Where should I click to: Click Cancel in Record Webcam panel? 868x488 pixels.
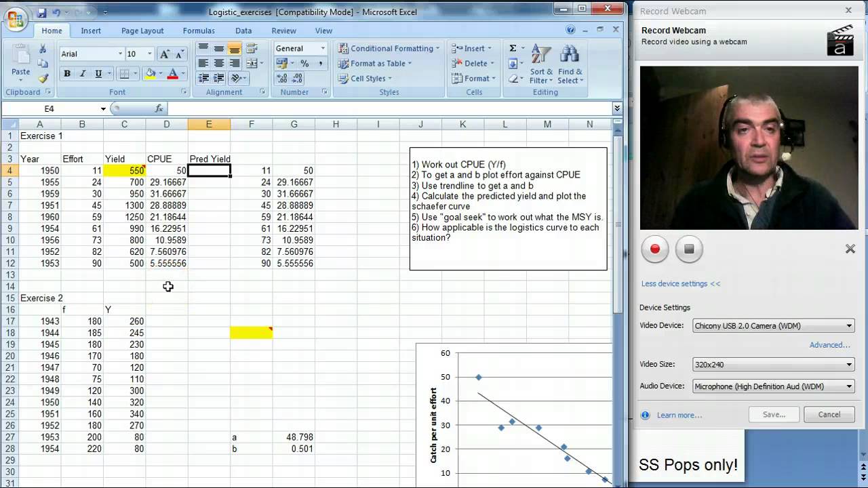pyautogui.click(x=829, y=415)
